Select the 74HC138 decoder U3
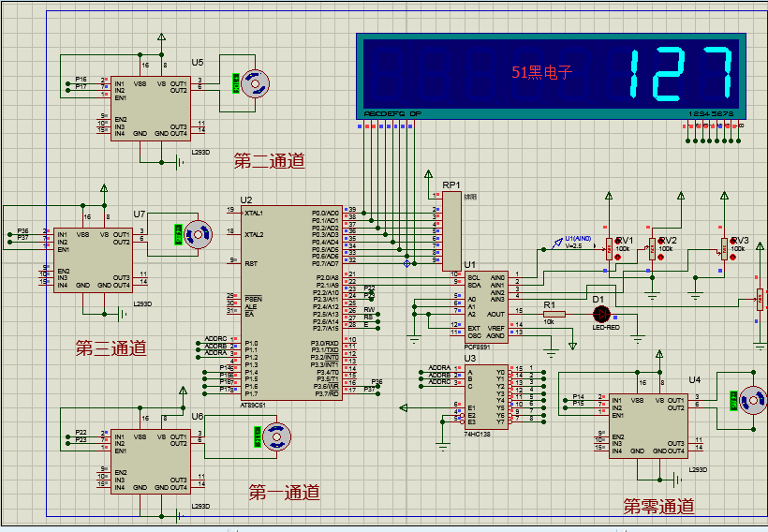 pyautogui.click(x=485, y=394)
